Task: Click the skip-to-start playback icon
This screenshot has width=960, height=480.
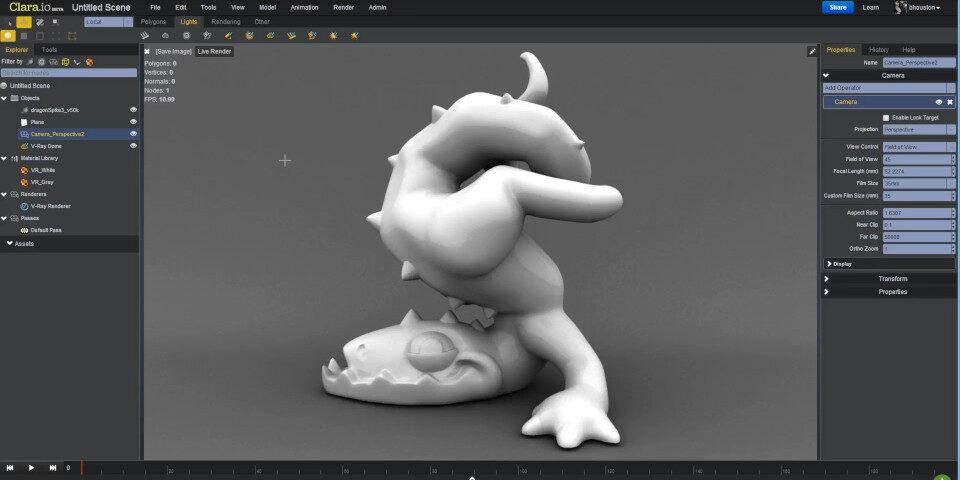Action: (10, 467)
